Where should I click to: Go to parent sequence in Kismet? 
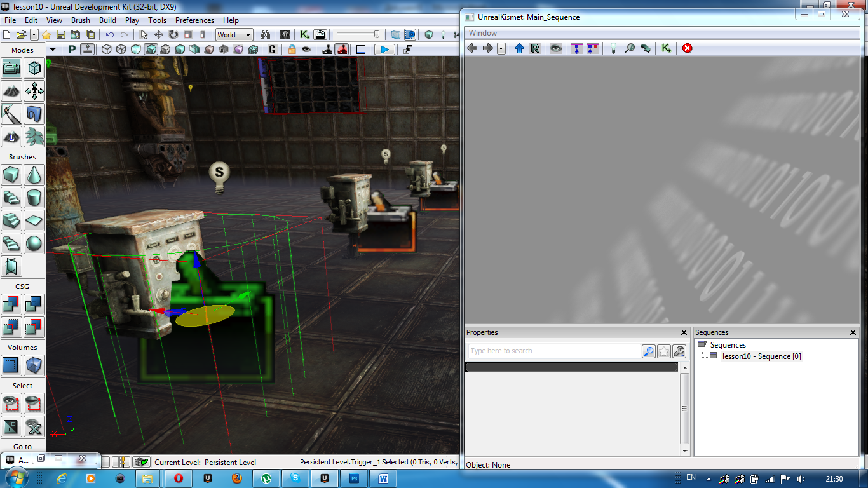click(519, 48)
